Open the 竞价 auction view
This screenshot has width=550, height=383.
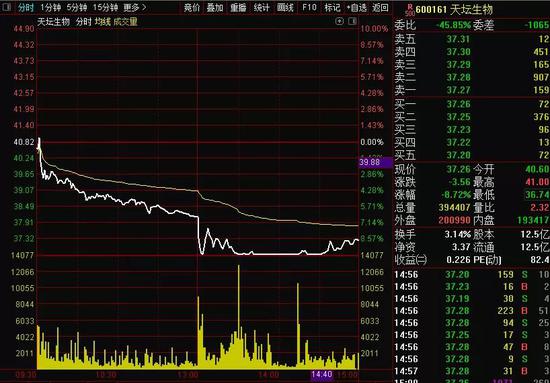(192, 8)
